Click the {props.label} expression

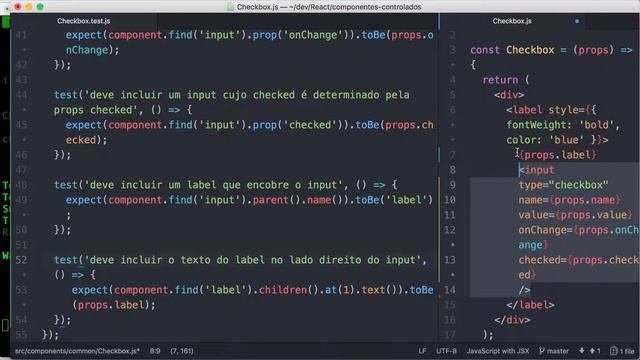[558, 155]
